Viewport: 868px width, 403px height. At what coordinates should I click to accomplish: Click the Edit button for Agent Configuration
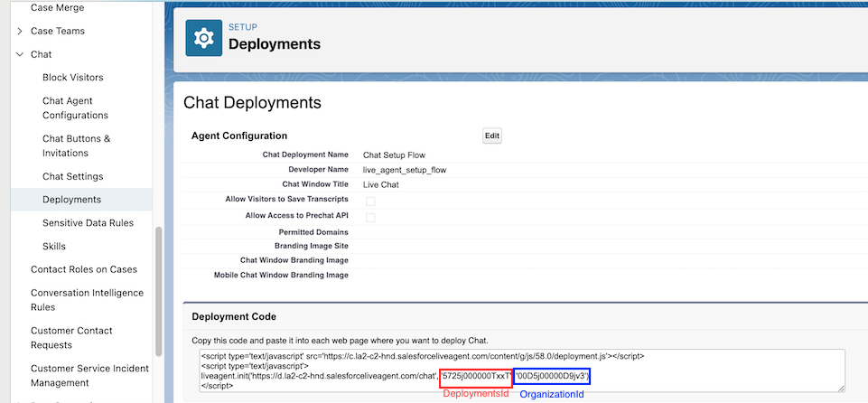coord(491,136)
